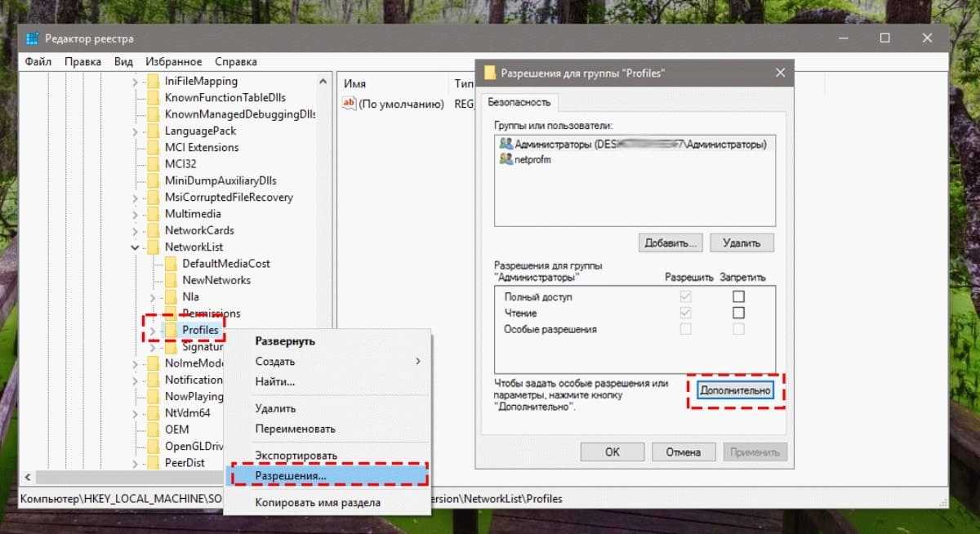Click the tree horizontal scrollbar left arrow
The width and height of the screenshot is (980, 534).
pos(28,477)
